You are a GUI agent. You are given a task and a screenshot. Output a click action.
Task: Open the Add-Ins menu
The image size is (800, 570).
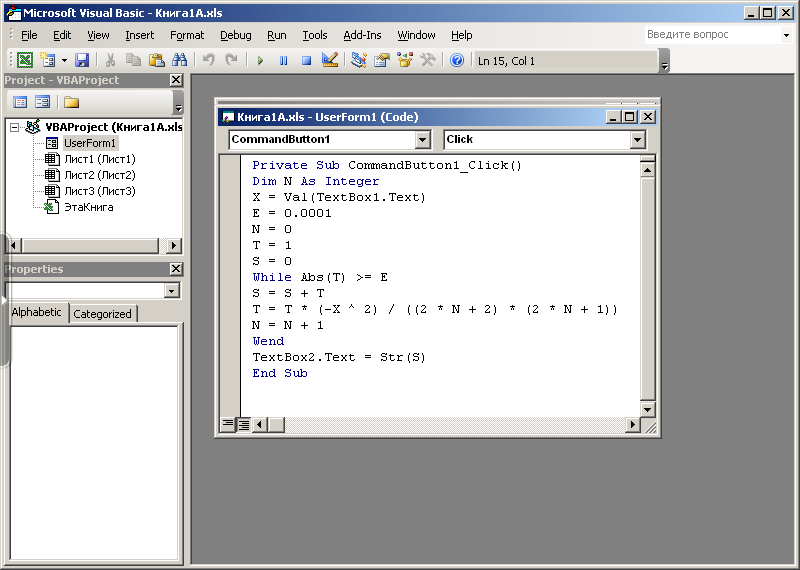point(362,35)
